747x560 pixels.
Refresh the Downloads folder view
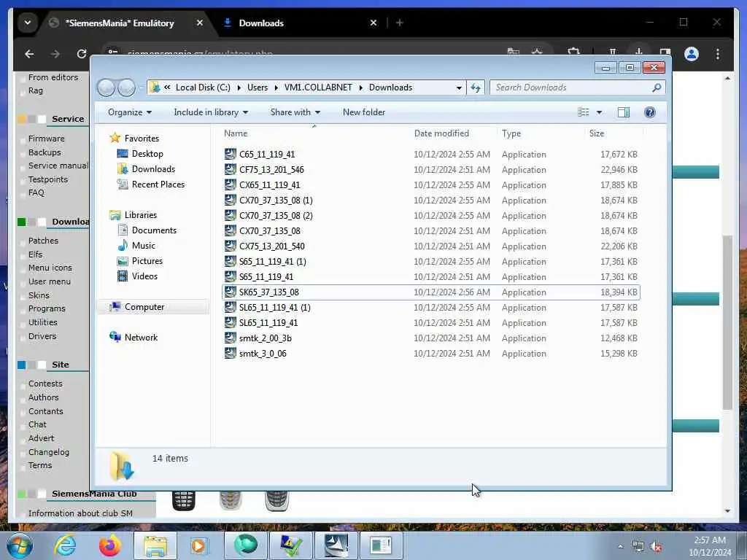pos(476,87)
